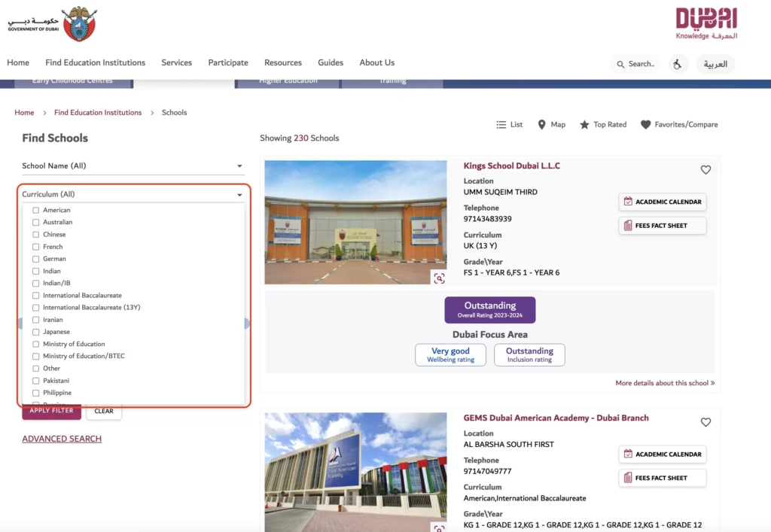Go to Find Education Institutions breadcrumb
The width and height of the screenshot is (771, 532).
coord(98,112)
